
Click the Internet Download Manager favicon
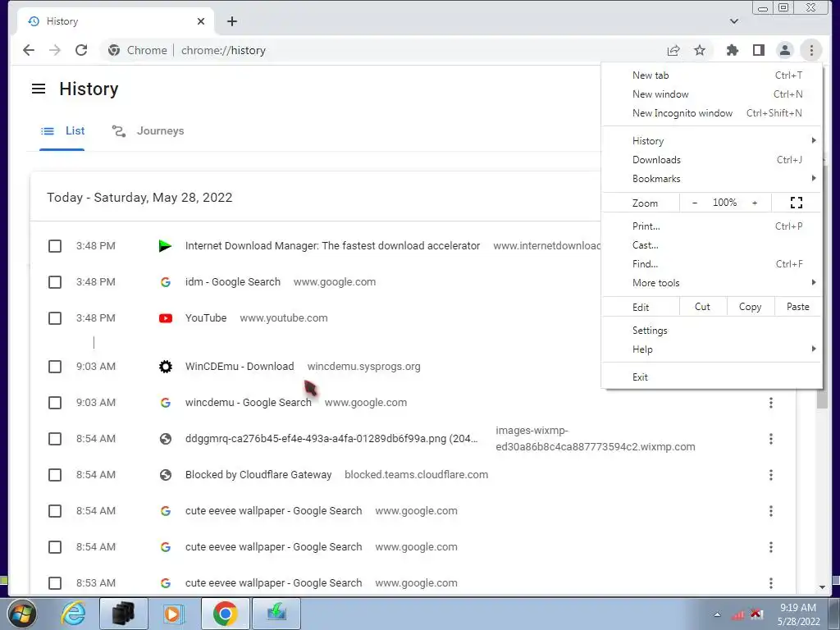[166, 246]
